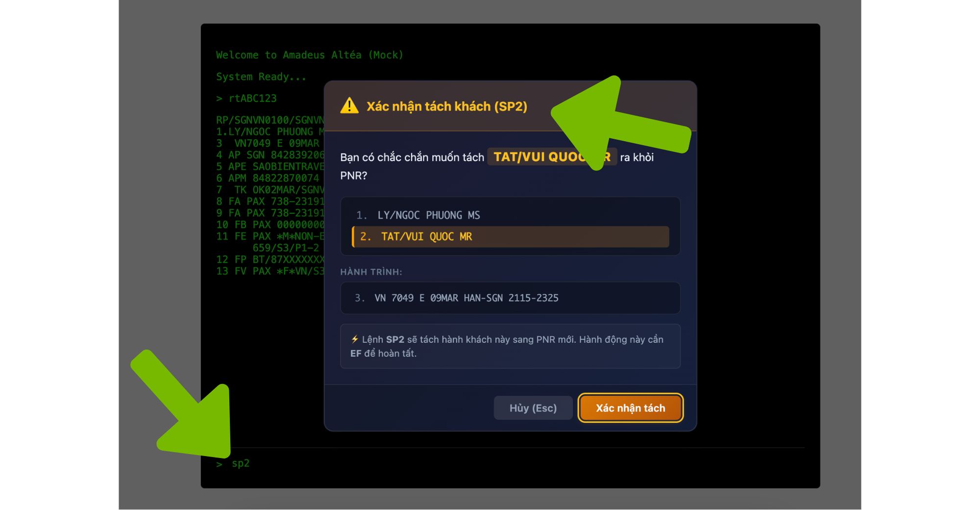Cancel with the Hủy (Esc) button

click(533, 408)
